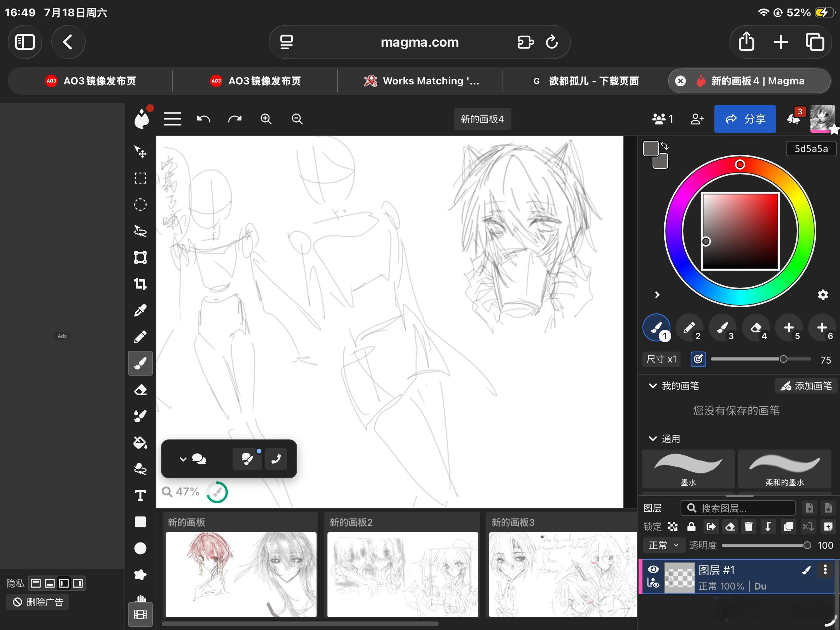
Task: Toggle the chat reactions button with blue dot
Action: tap(247, 459)
